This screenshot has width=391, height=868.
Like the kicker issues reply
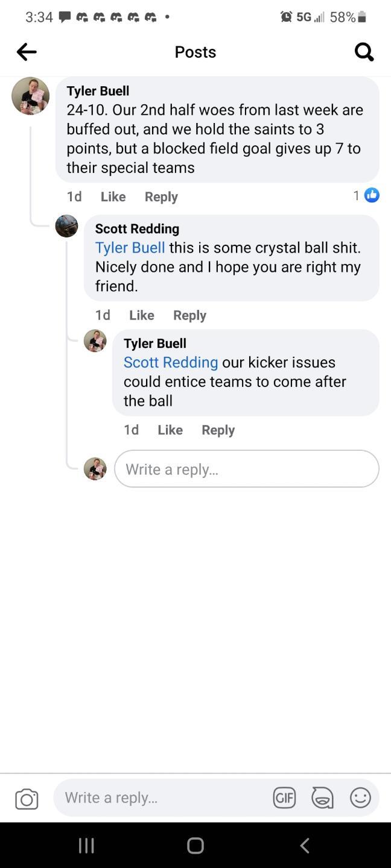click(x=170, y=430)
